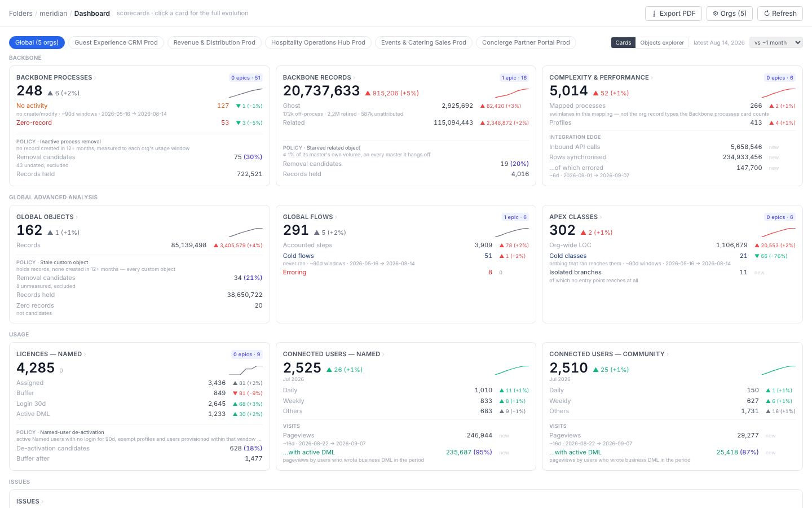Select the Global (5 orgs) tab
This screenshot has height=508, width=812.
[x=37, y=42]
